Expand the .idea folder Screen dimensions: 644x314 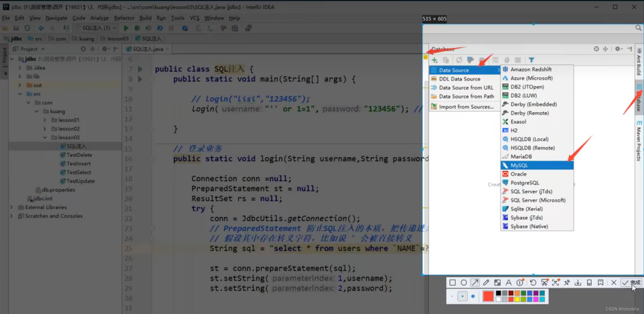coord(20,68)
